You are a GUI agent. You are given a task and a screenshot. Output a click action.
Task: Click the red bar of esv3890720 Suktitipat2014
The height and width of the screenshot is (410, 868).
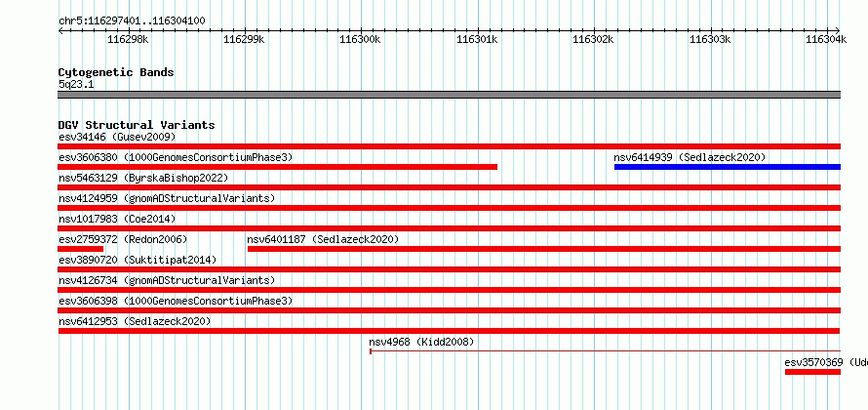coord(450,269)
